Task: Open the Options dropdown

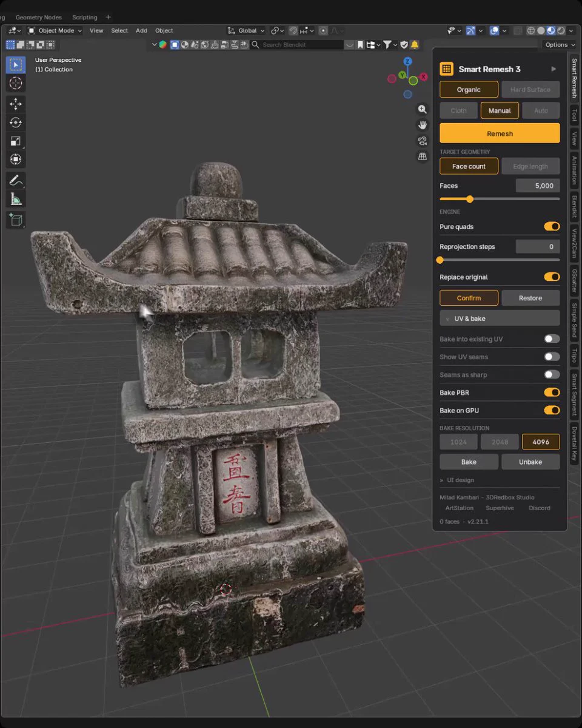Action: click(560, 44)
